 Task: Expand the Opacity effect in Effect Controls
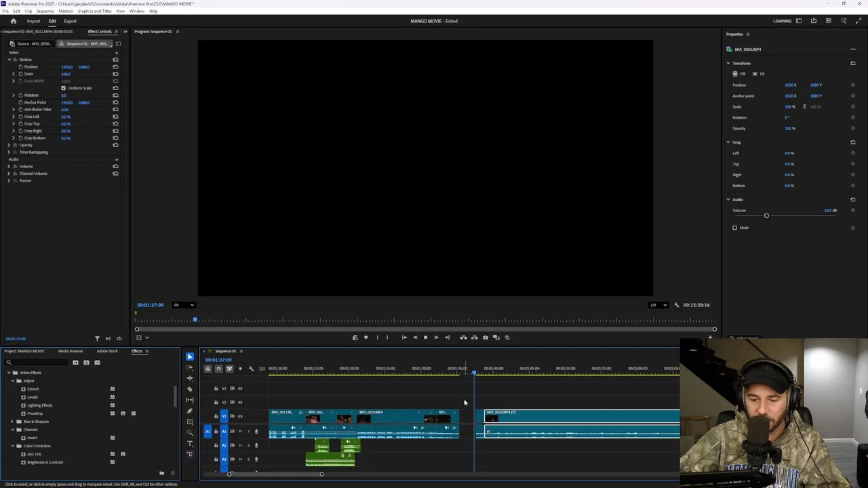click(x=9, y=145)
